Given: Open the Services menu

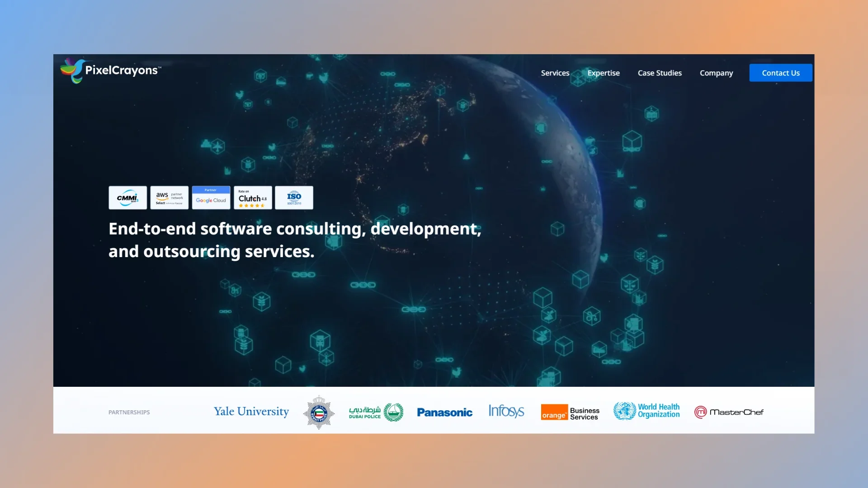Looking at the screenshot, I should coord(555,73).
